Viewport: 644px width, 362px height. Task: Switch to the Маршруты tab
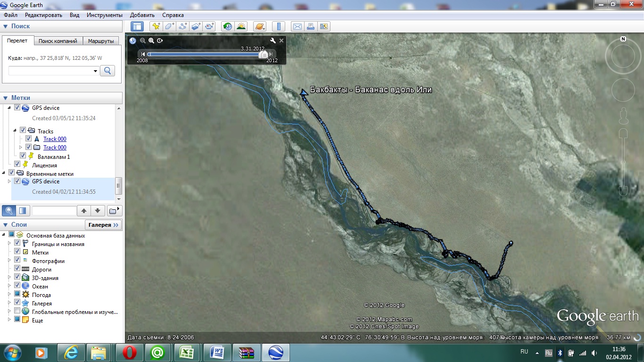point(101,41)
